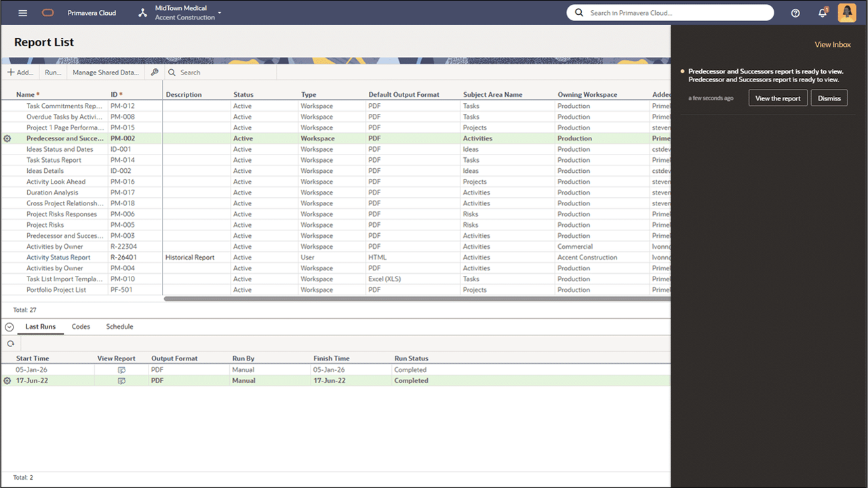The image size is (868, 488).
Task: Collapse the Last Runs details panel
Action: (x=9, y=326)
